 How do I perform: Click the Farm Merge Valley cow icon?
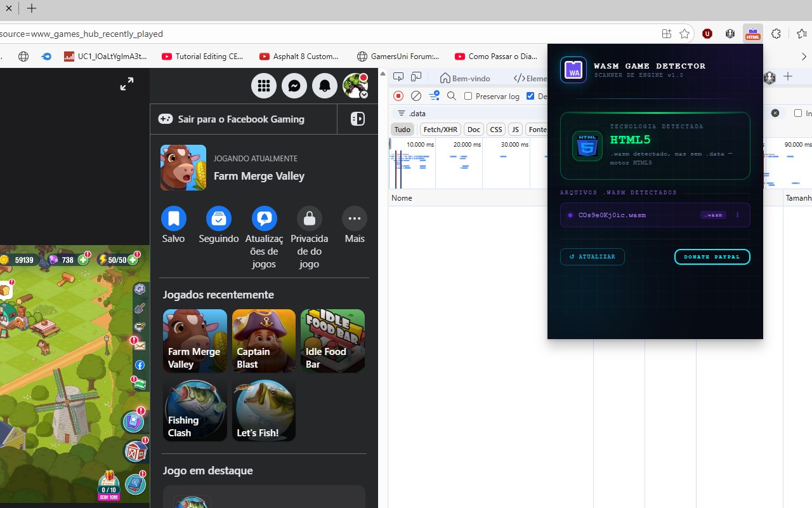[183, 168]
